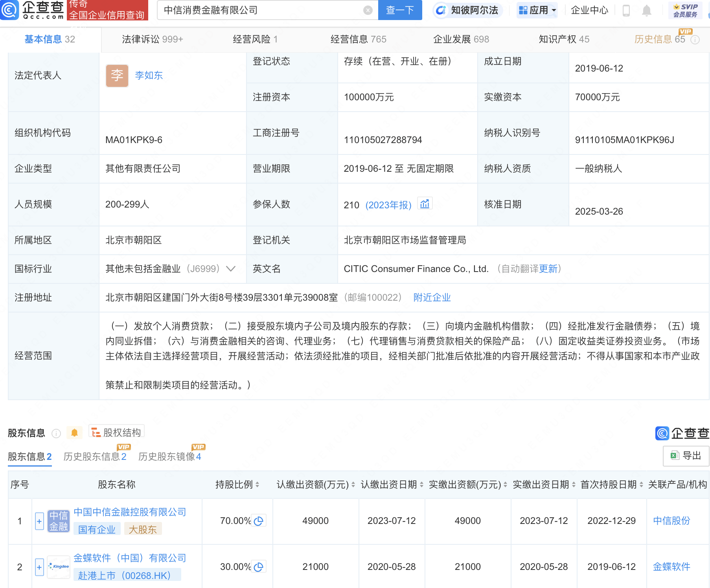Viewport: 710px width, 588px height.
Task: Click the 大股东 tag
Action: click(x=143, y=530)
